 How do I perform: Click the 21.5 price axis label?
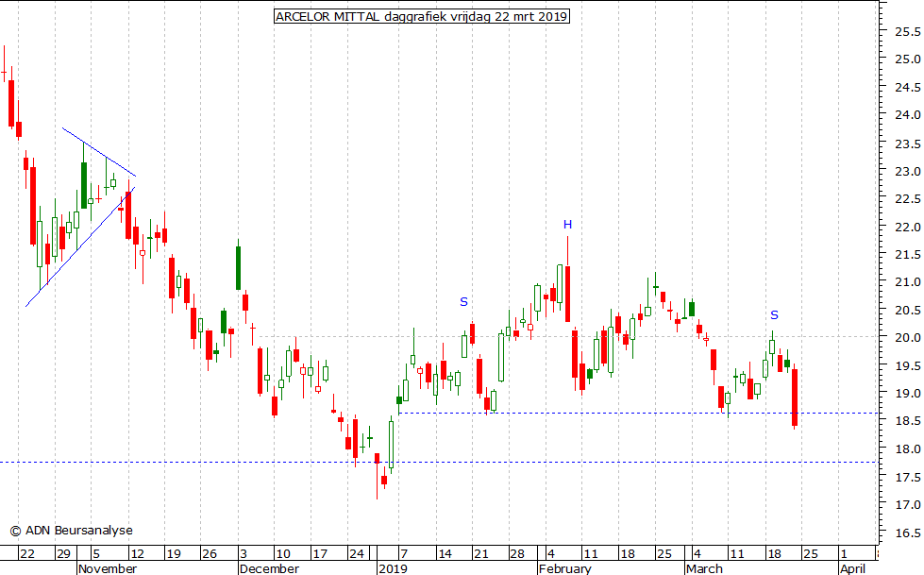[908, 255]
